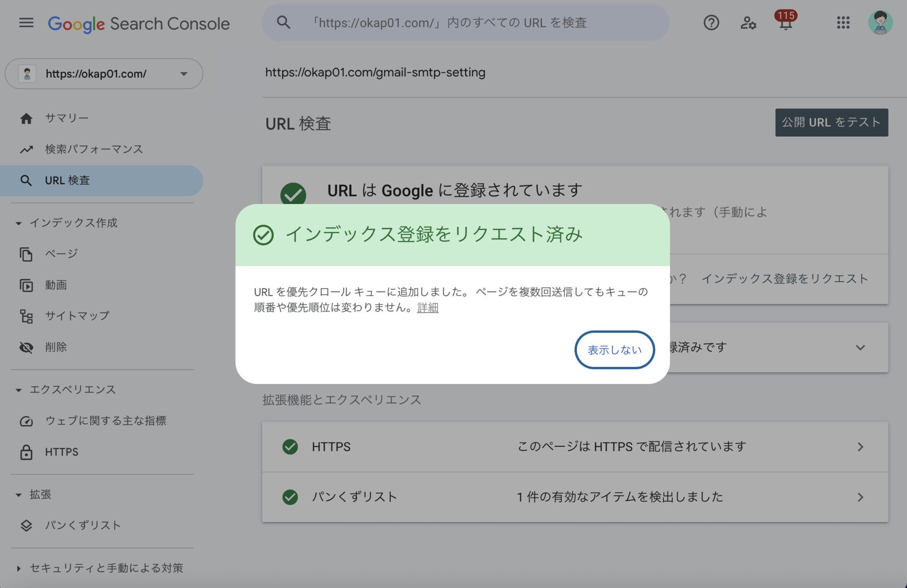This screenshot has height=588, width=907.
Task: Open the account avatar menu
Action: (x=880, y=23)
